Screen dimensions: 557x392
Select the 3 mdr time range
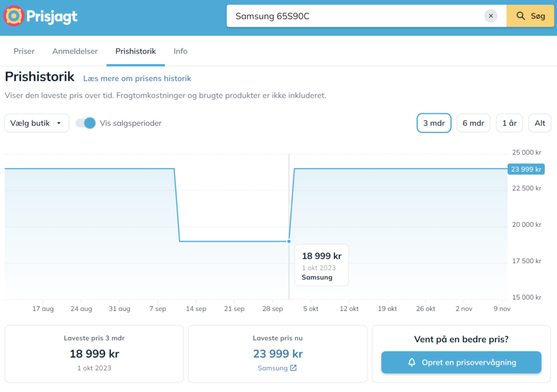point(434,123)
